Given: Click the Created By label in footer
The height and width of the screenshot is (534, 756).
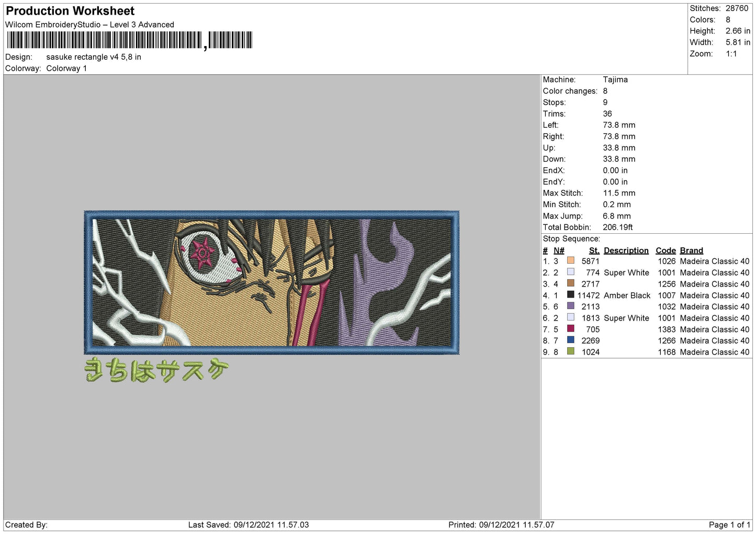Looking at the screenshot, I should click(26, 525).
